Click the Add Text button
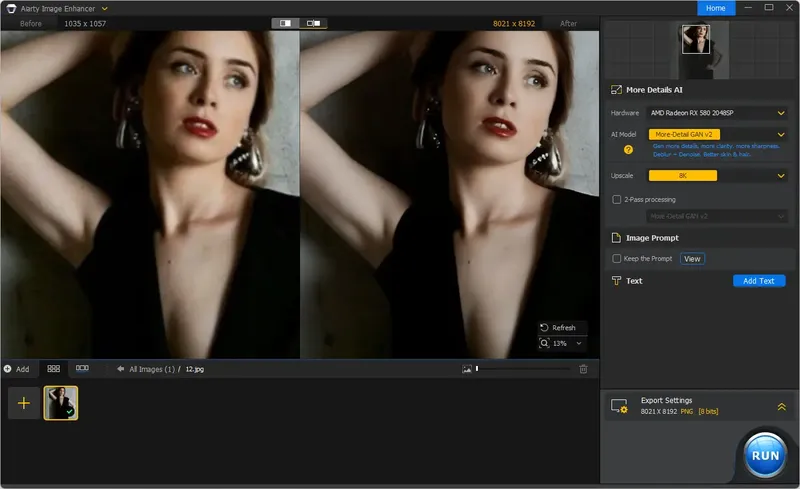This screenshot has height=489, width=800. pyautogui.click(x=758, y=281)
